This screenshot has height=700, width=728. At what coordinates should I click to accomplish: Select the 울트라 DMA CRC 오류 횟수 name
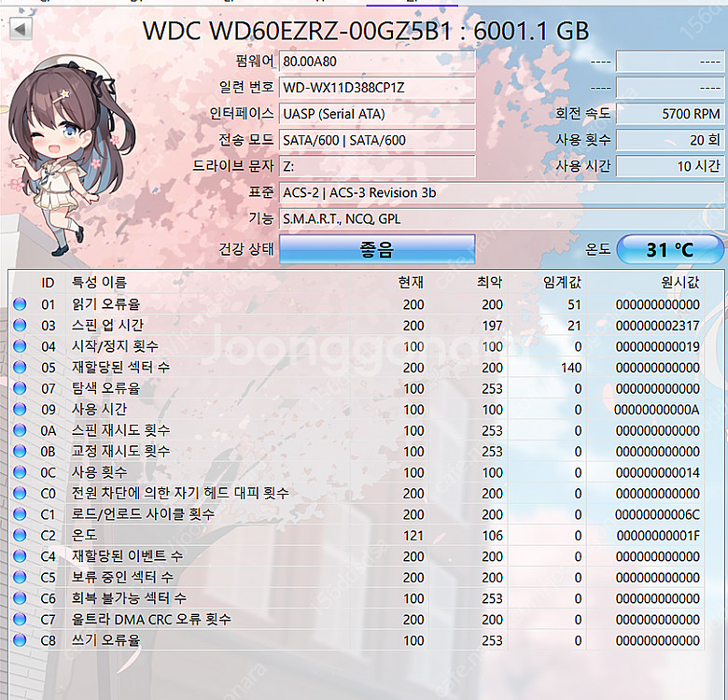(x=151, y=619)
